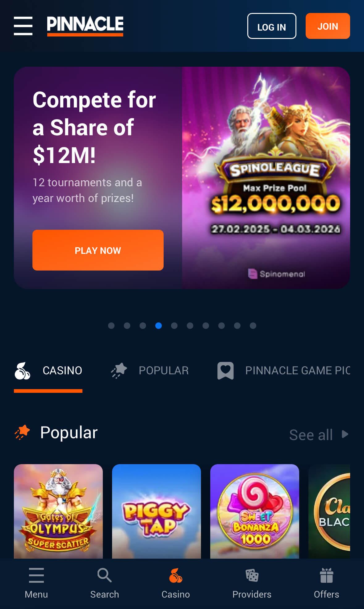Click the Spinomenal SpinoLeague banner image
Viewport: 364px width, 609px height.
(x=266, y=178)
